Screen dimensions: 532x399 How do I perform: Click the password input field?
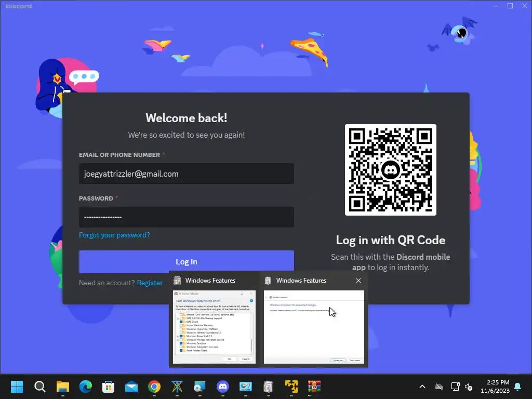[187, 217]
